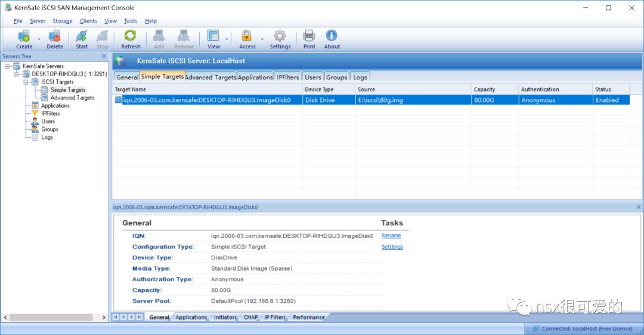Open the Storage menu
This screenshot has height=335, width=644.
click(x=63, y=21)
